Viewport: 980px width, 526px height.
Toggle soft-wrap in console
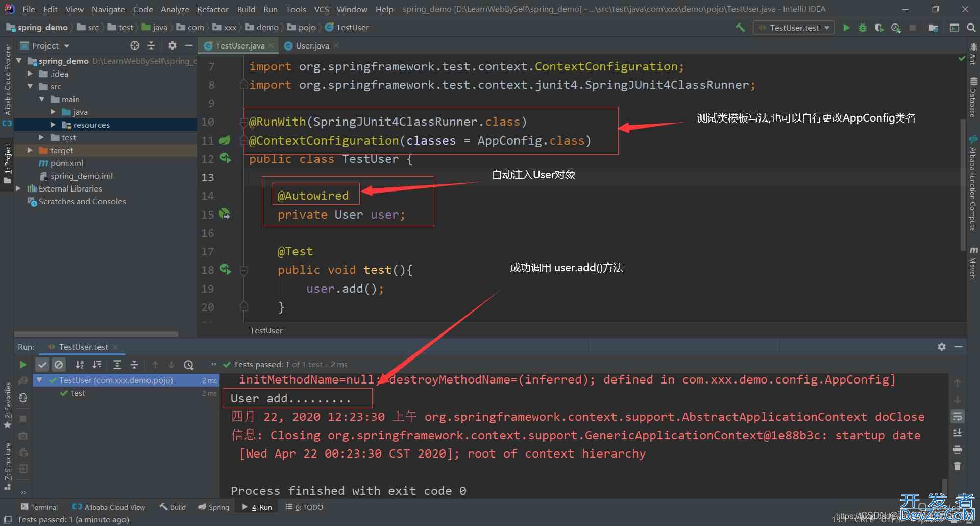pos(958,416)
